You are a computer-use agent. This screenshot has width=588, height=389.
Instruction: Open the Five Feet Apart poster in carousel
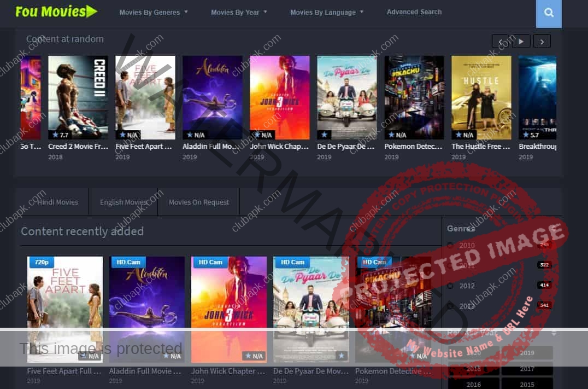[145, 97]
